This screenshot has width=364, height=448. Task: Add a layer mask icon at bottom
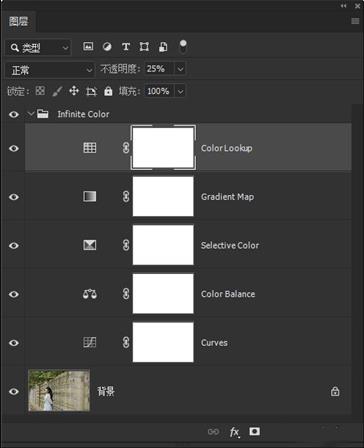pos(255,432)
